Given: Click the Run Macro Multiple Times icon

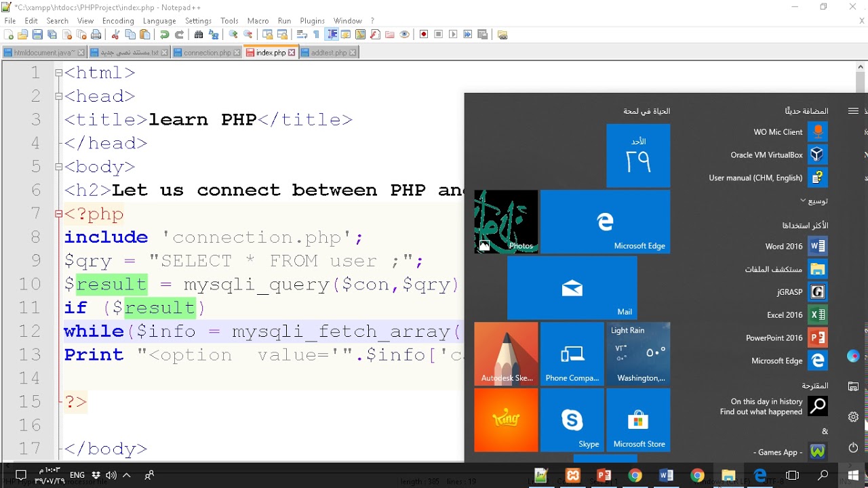Looking at the screenshot, I should click(467, 35).
